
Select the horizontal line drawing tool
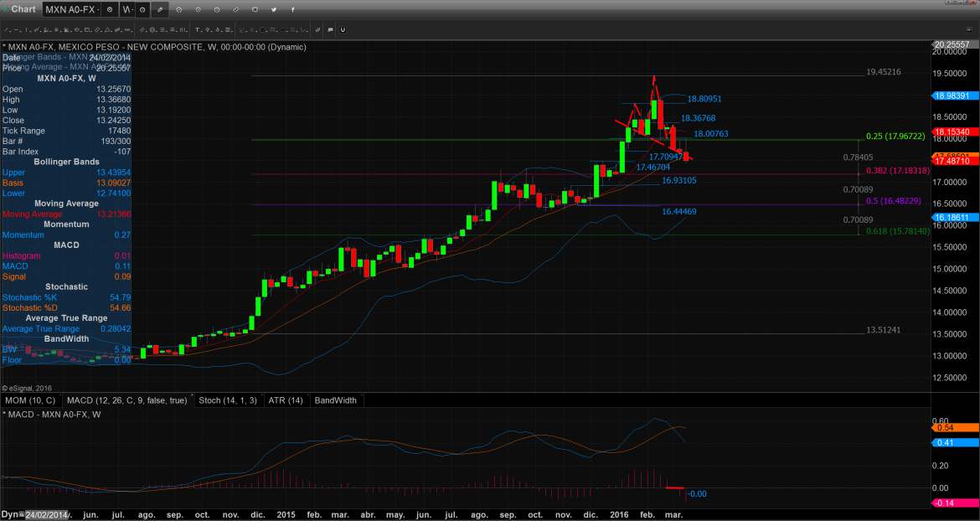16,29
